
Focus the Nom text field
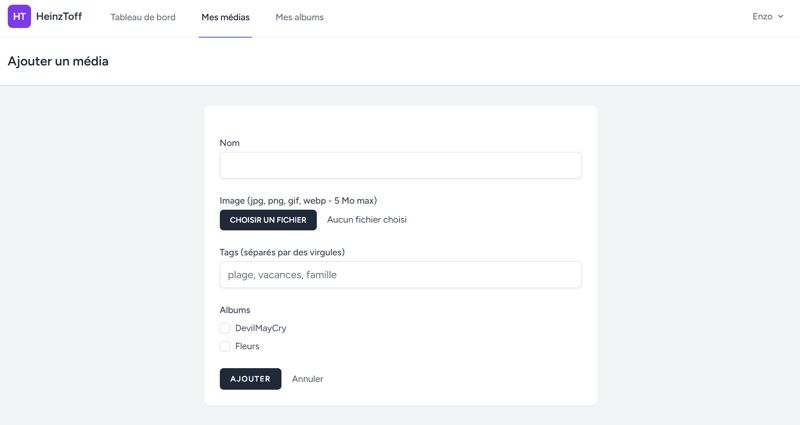coord(401,165)
